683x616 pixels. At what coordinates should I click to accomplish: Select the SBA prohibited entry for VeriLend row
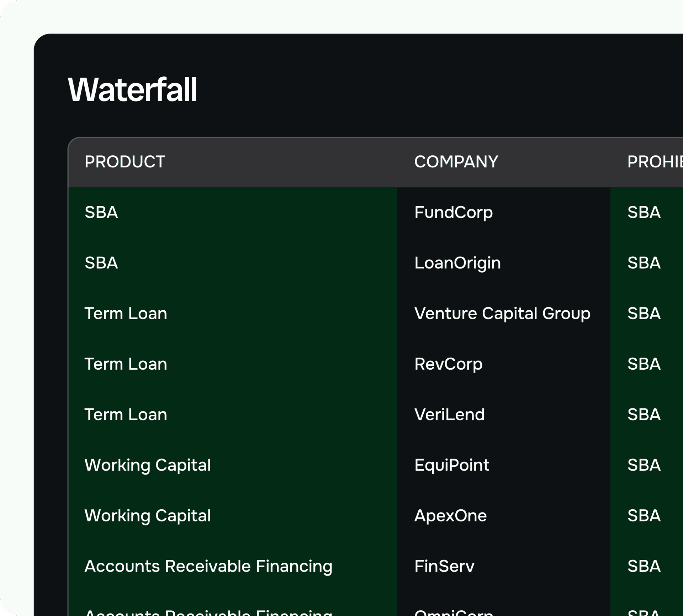click(643, 414)
